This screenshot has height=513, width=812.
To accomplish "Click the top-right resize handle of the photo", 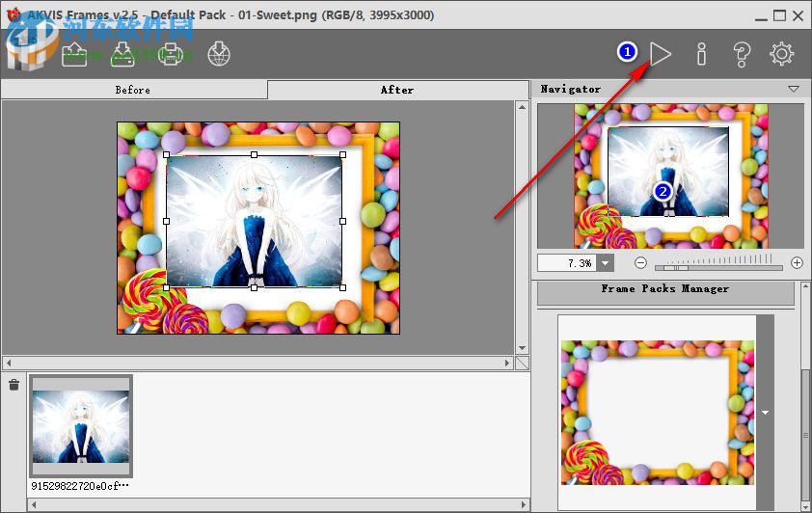I will coord(342,155).
